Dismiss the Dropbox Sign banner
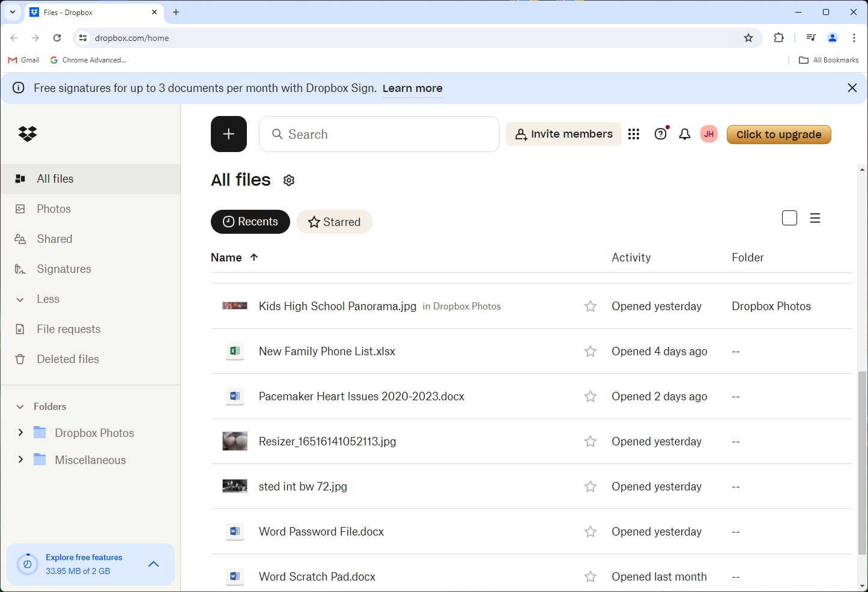 tap(852, 88)
